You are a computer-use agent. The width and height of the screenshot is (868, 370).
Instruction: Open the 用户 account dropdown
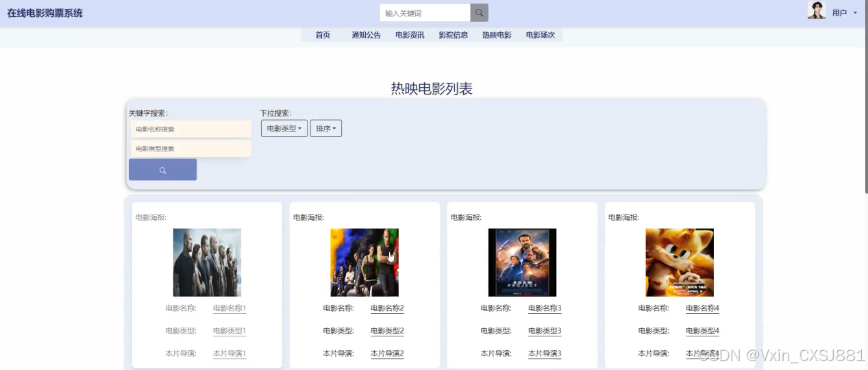tap(844, 13)
